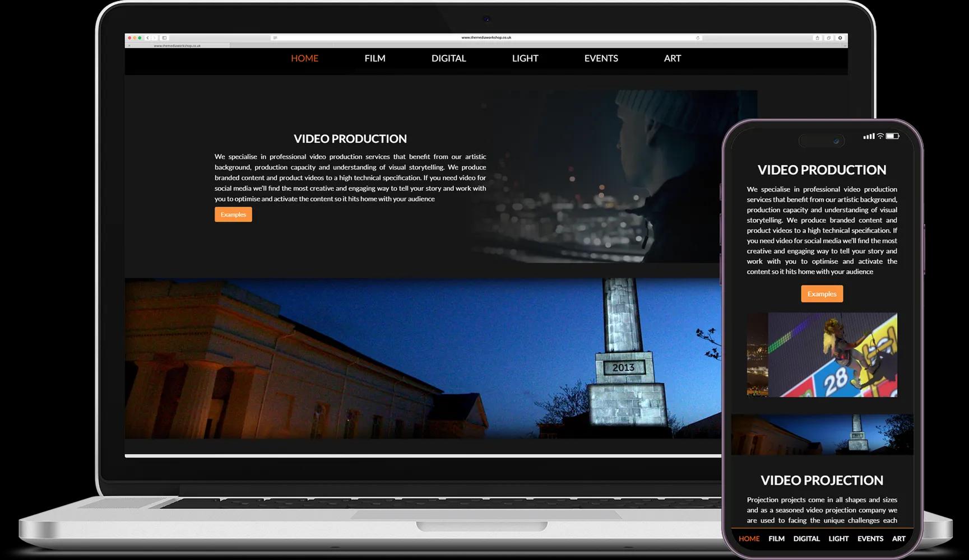Tap the Examples button on the phone

coord(822,294)
